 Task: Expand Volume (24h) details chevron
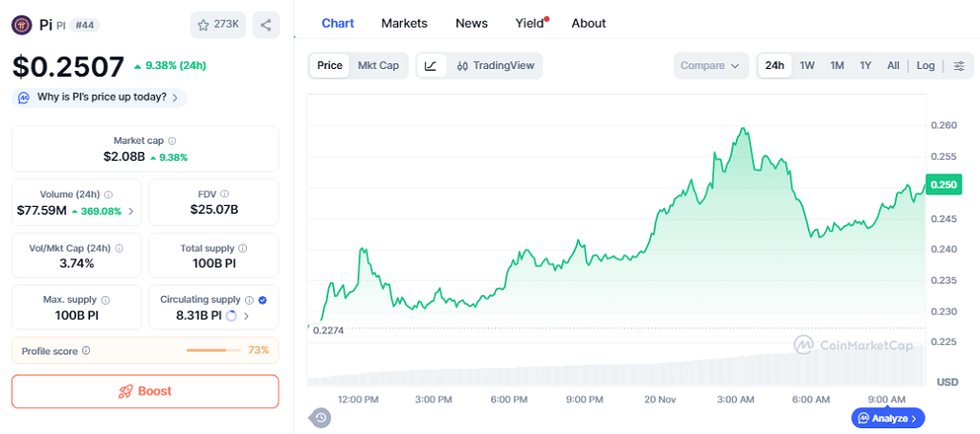click(131, 211)
